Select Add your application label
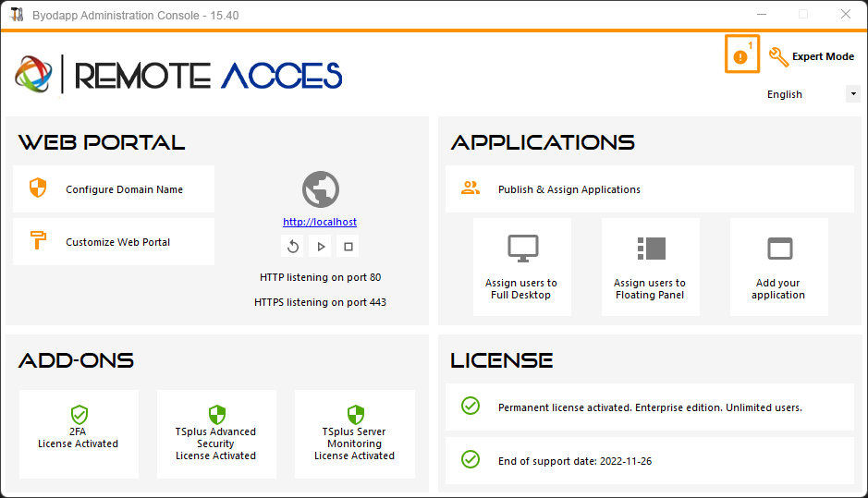 [x=778, y=289]
